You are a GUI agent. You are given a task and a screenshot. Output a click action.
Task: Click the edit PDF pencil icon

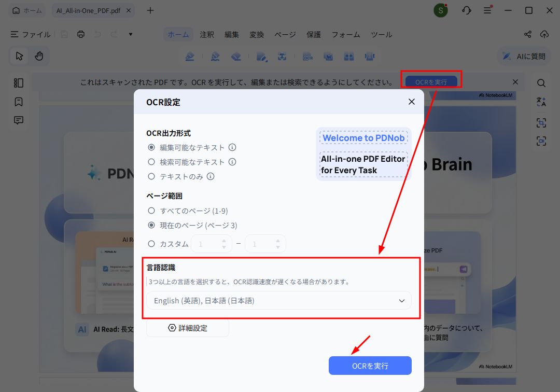(262, 57)
